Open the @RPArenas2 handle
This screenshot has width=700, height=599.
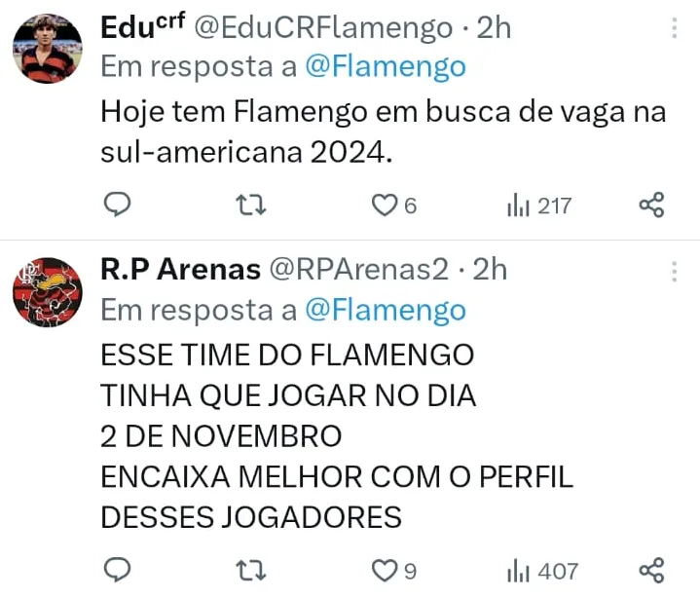[x=358, y=270]
